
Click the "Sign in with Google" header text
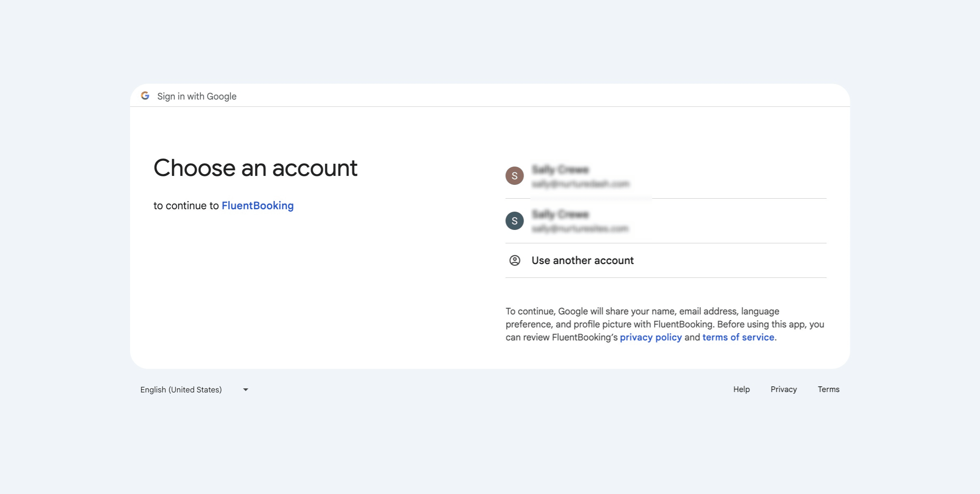click(197, 96)
